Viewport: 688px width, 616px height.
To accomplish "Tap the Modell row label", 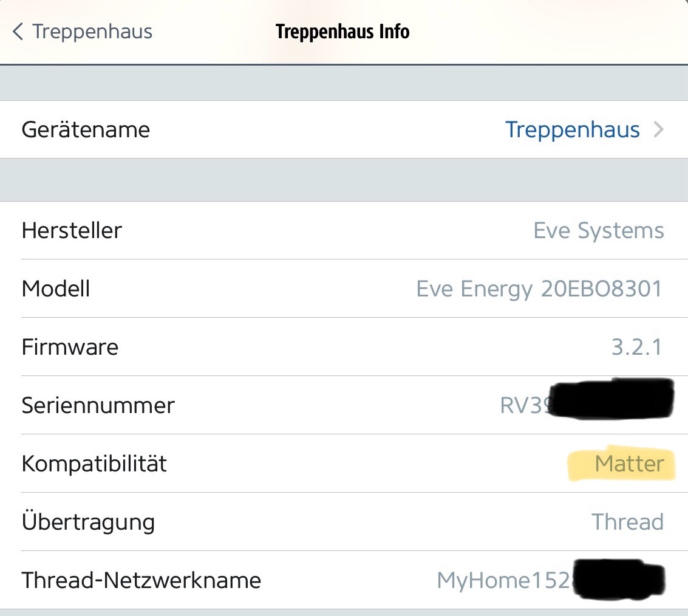I will 56,289.
